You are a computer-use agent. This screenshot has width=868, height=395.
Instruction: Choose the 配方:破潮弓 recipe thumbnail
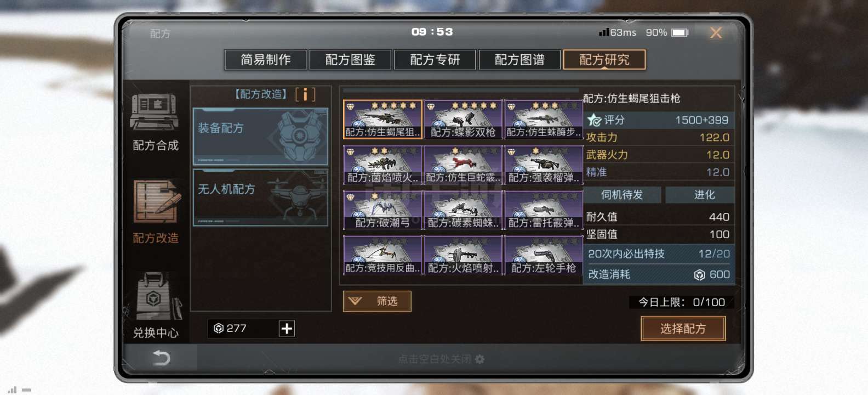[382, 210]
